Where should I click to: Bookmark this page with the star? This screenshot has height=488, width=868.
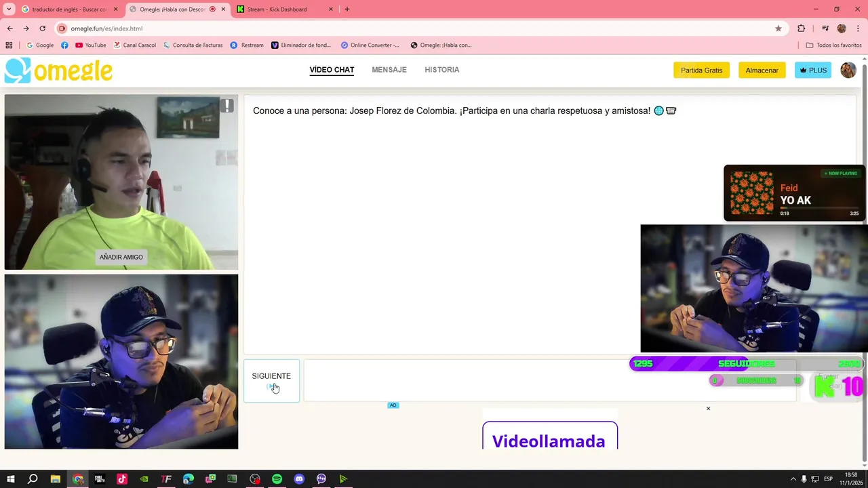point(778,28)
